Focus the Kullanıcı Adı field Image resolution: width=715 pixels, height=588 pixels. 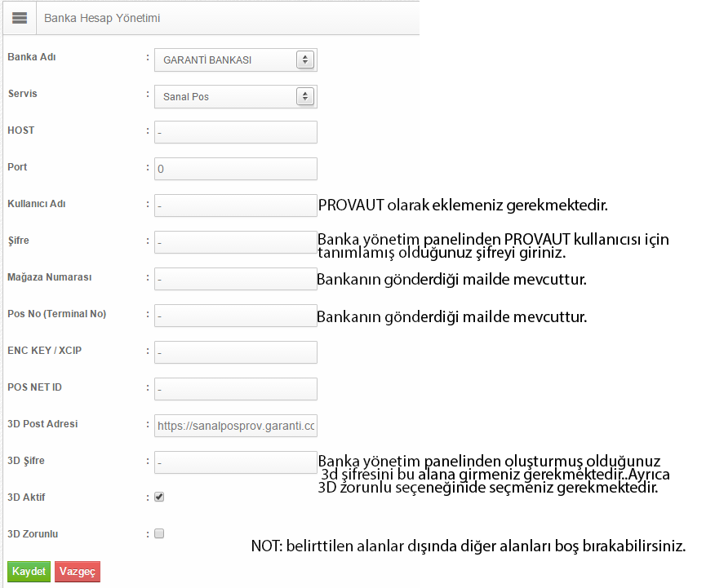(236, 206)
